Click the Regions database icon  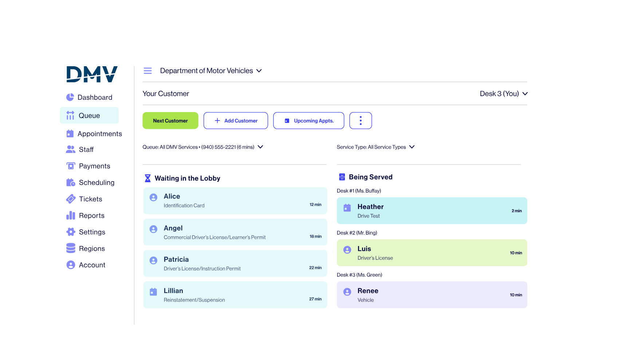tap(71, 248)
